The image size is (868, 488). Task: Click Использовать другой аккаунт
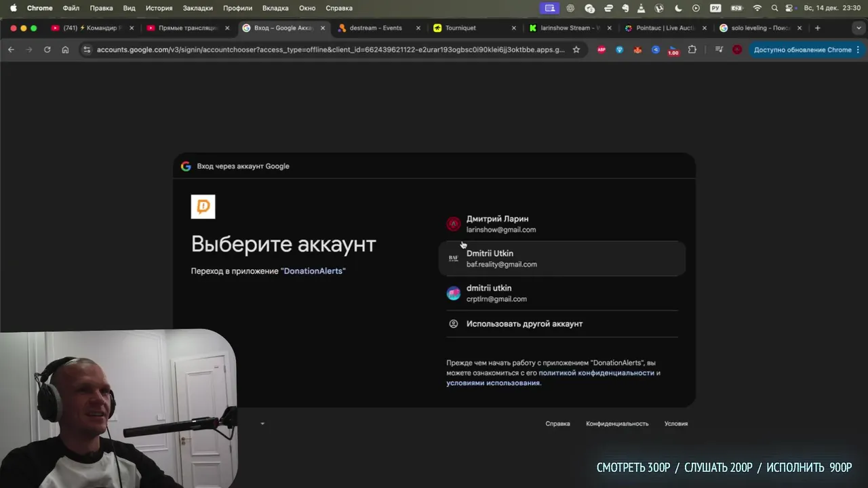[562, 324]
